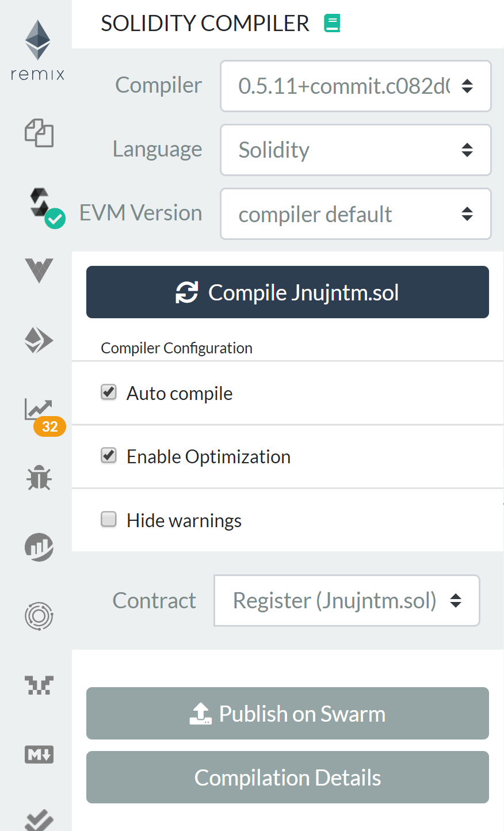The width and height of the screenshot is (504, 831).
Task: Open the File Explorers icon
Action: coord(39,133)
